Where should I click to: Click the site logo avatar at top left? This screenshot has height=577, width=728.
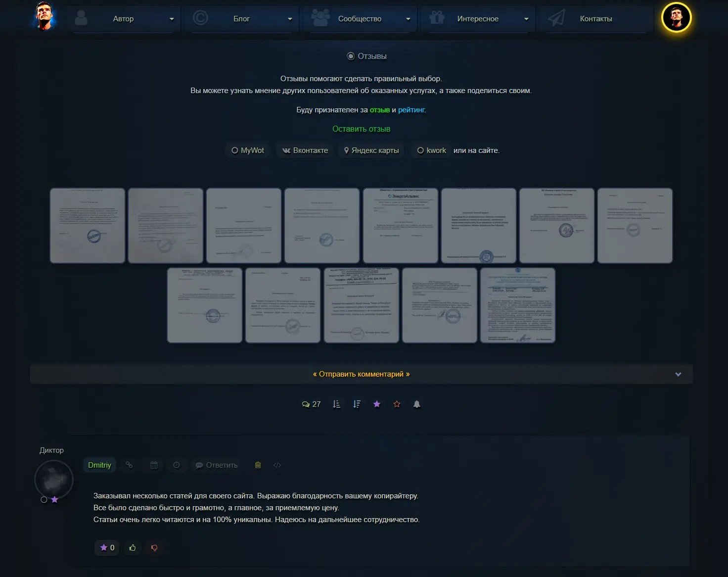pos(45,16)
